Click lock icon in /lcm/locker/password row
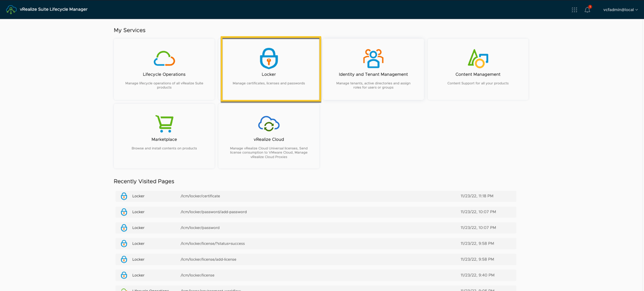Image resolution: width=644 pixels, height=291 pixels. coord(124,228)
